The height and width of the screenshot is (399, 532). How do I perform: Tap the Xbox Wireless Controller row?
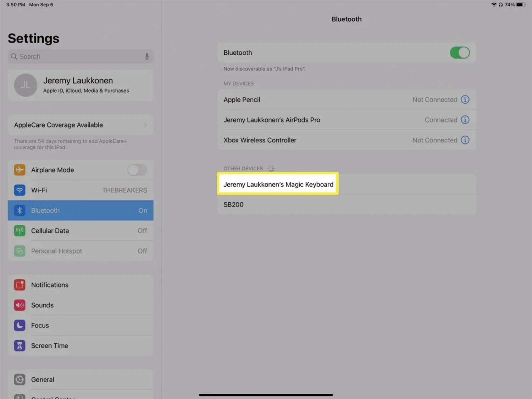(x=347, y=140)
